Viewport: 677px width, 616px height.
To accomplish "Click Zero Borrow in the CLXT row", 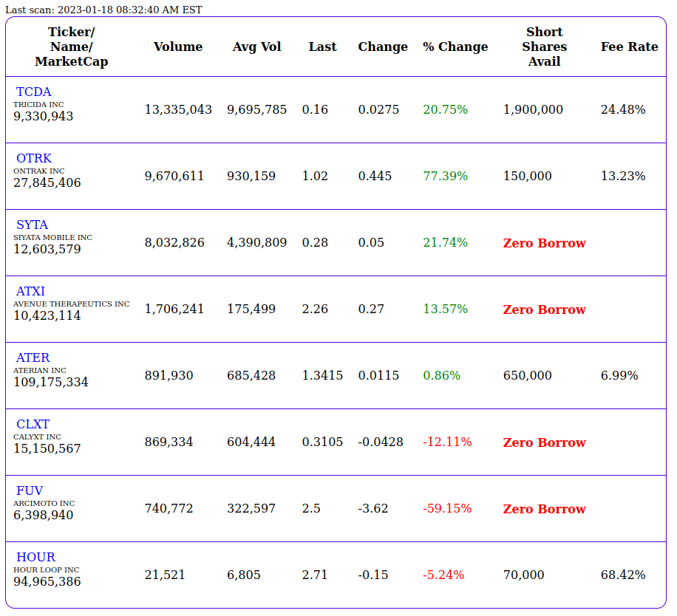I will 545,442.
